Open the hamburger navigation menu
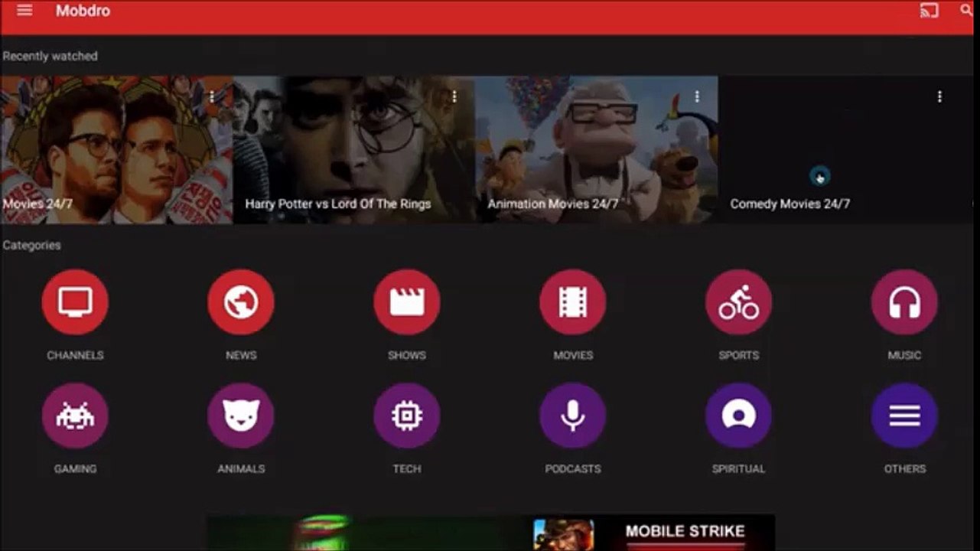980x551 pixels. (x=24, y=11)
